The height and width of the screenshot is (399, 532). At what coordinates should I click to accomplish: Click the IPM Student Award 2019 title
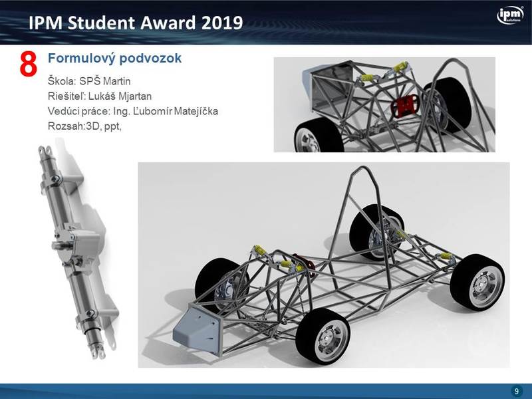[136, 23]
